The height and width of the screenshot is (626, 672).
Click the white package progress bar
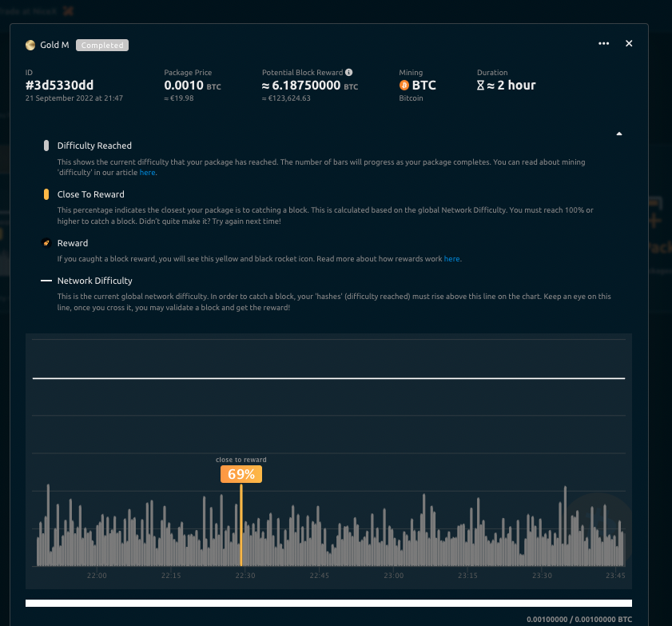pos(328,604)
